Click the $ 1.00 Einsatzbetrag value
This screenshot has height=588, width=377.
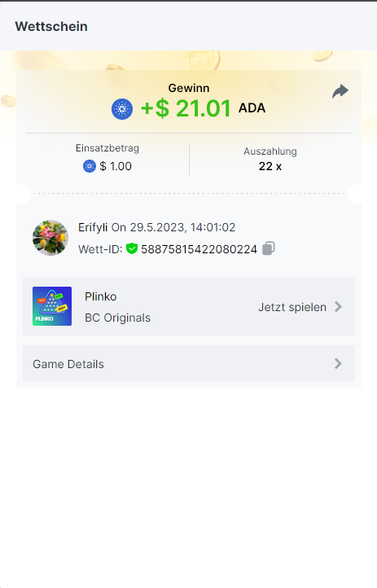116,166
